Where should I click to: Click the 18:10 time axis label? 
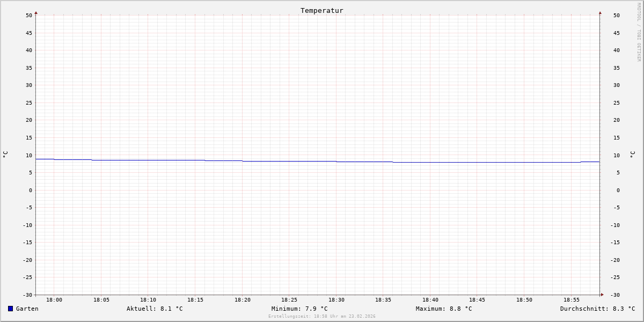pos(148,299)
